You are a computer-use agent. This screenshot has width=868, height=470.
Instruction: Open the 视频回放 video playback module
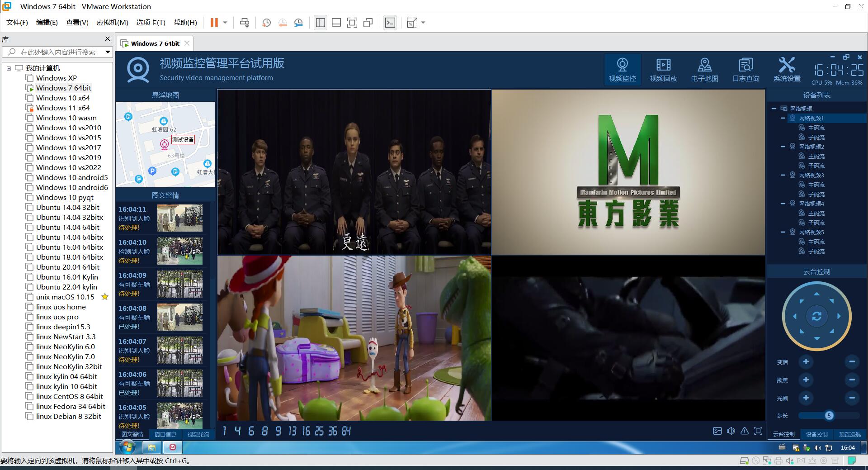(x=663, y=70)
